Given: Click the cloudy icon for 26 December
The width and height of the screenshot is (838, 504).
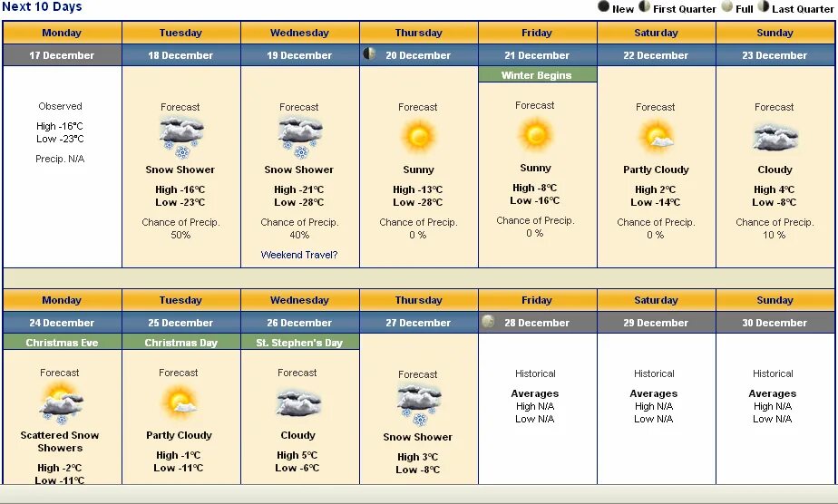Looking at the screenshot, I should [x=298, y=403].
